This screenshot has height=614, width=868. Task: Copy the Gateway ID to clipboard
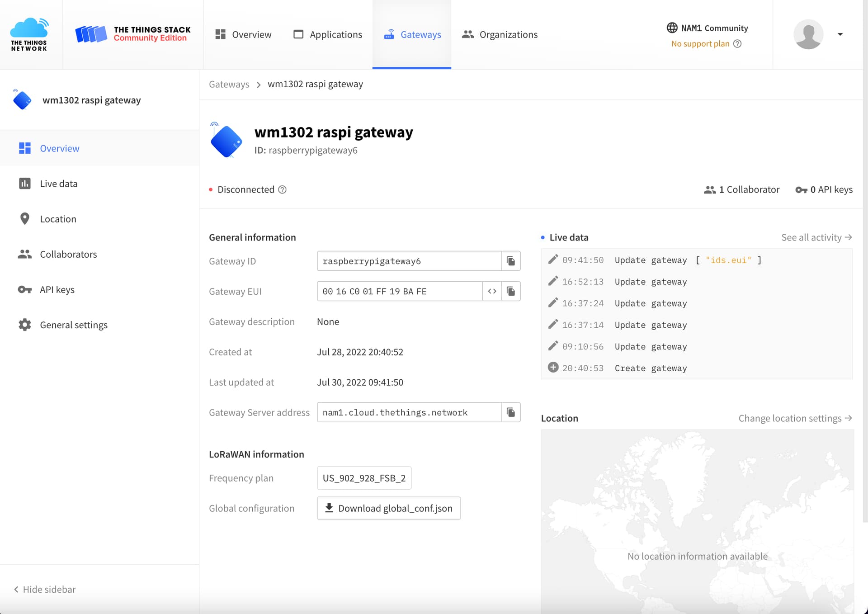click(x=511, y=261)
